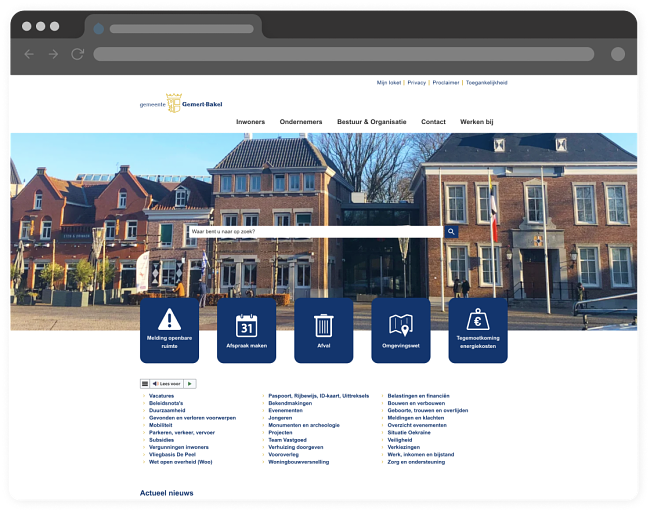650x512 pixels.
Task: Click the browser back arrow
Action: (x=29, y=54)
